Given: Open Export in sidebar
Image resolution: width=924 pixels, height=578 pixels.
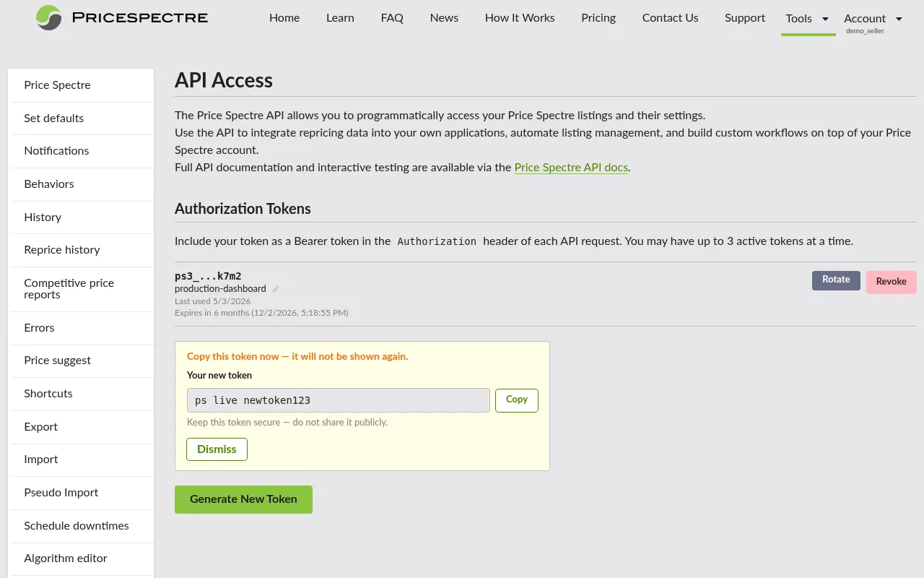Looking at the screenshot, I should click(82, 427).
